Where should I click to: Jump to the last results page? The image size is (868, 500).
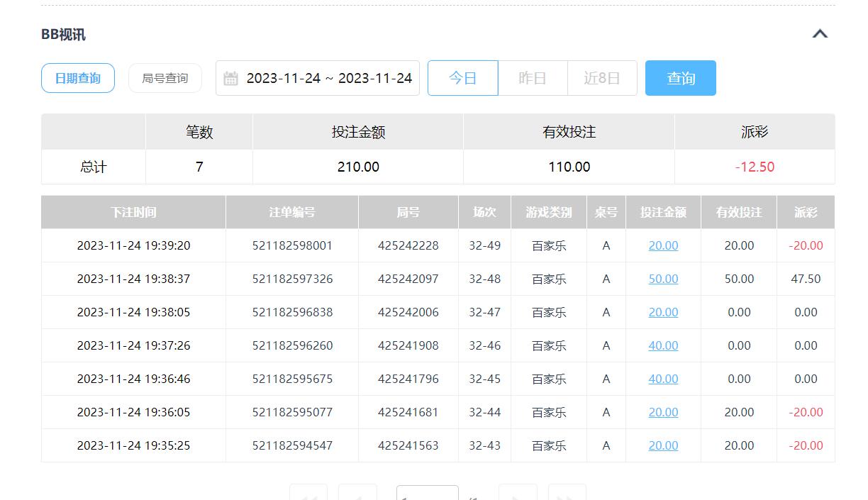(567, 494)
